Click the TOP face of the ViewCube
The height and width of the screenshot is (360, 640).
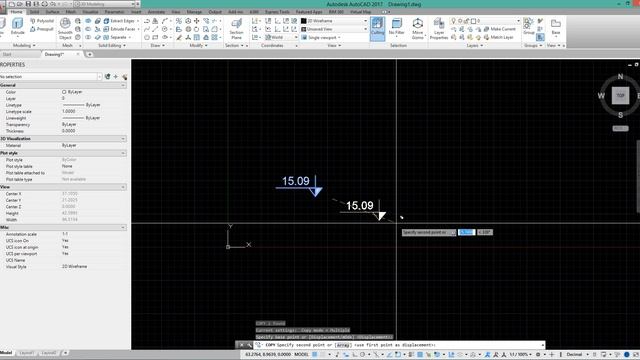pos(620,96)
